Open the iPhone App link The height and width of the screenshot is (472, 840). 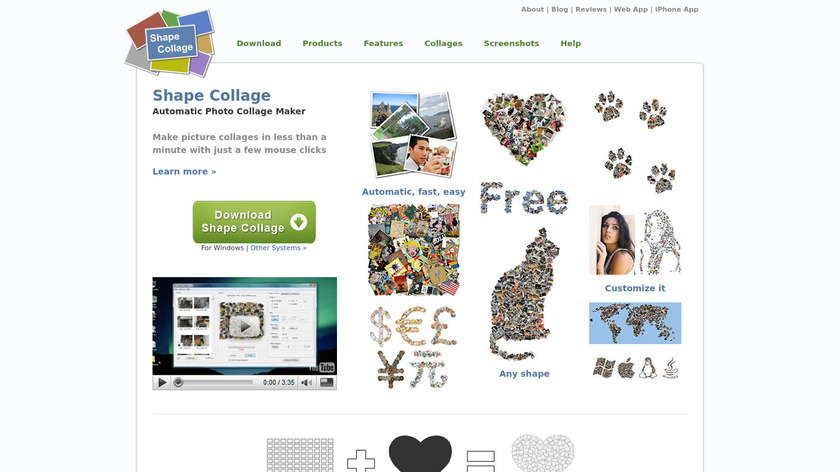[677, 9]
